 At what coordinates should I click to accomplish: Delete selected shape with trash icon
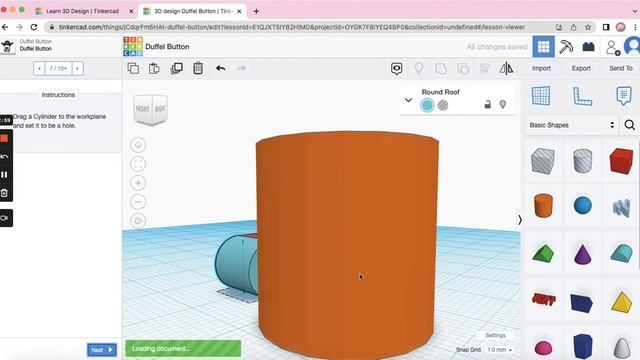click(x=198, y=68)
